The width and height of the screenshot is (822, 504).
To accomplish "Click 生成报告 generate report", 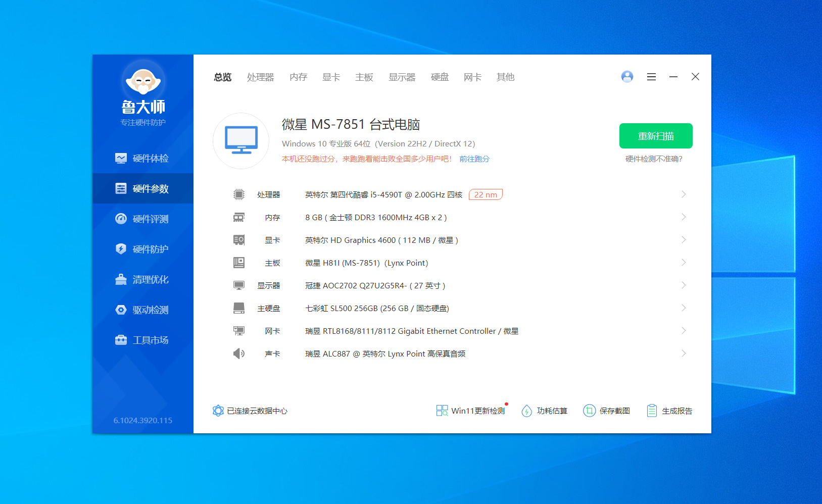I will click(669, 411).
